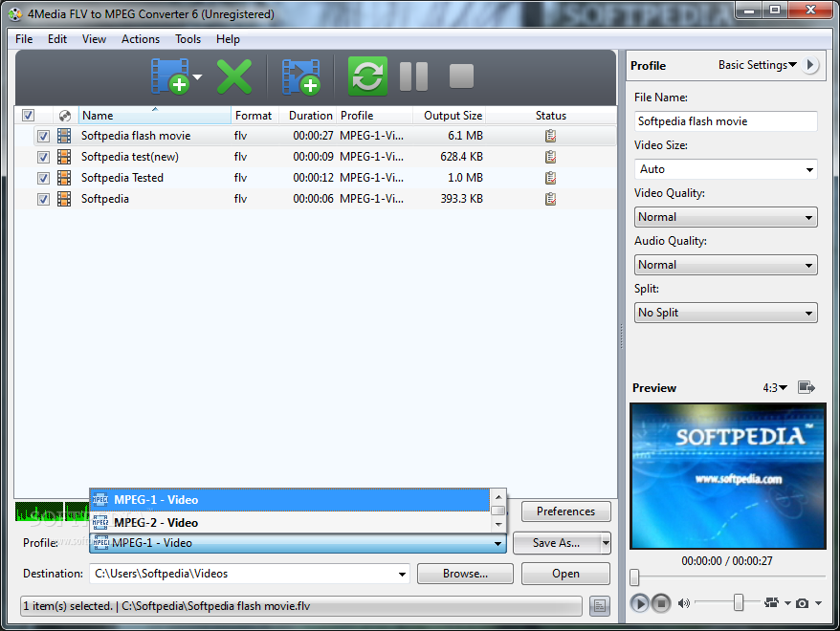Viewport: 840px width, 631px height.
Task: Open the log icon beside status bar
Action: (600, 606)
